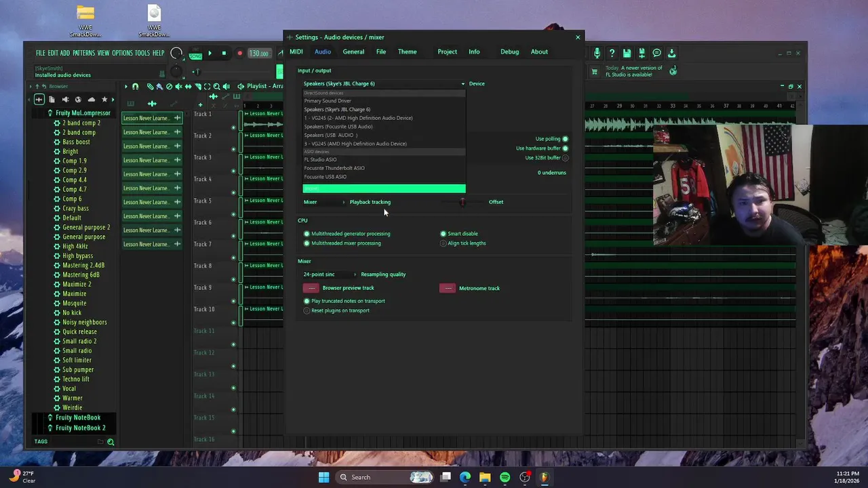Collapse the device dropdown arrow
868x488 pixels.
click(463, 84)
